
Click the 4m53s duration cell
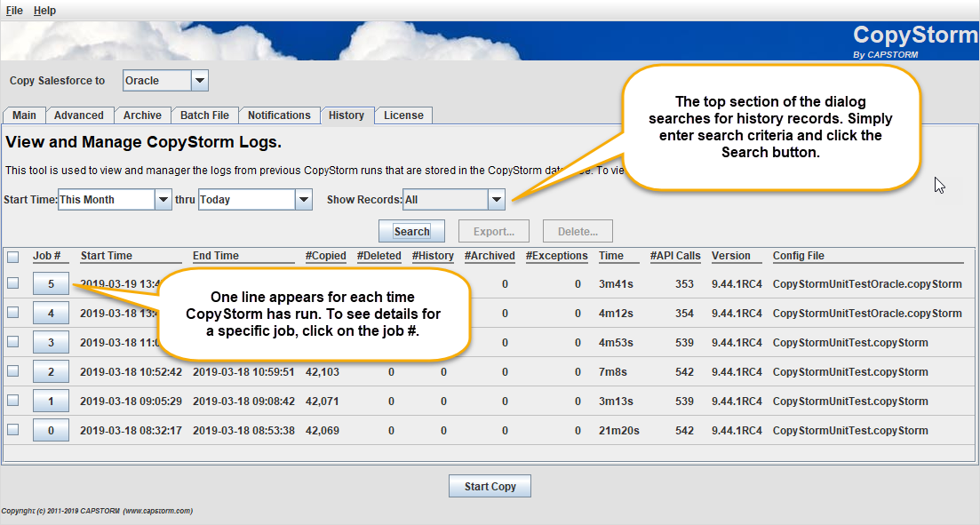tap(616, 343)
